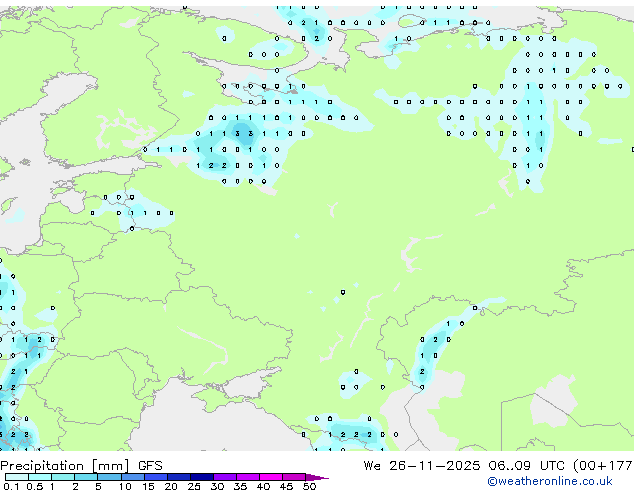Click the 45–50 mm legend swatch
This screenshot has width=634, height=490.
[294, 477]
